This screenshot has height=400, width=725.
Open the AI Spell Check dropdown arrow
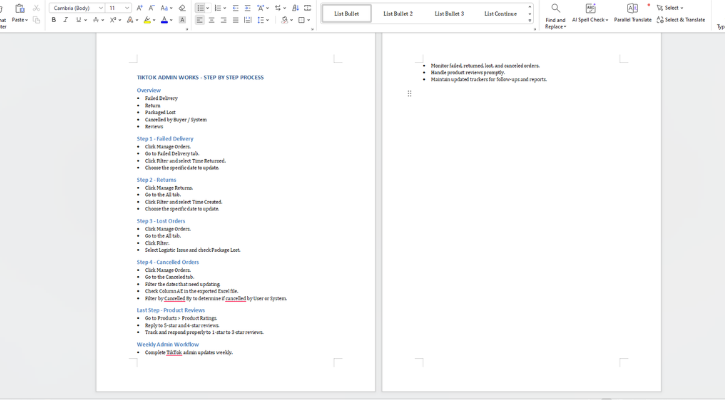[x=607, y=20]
